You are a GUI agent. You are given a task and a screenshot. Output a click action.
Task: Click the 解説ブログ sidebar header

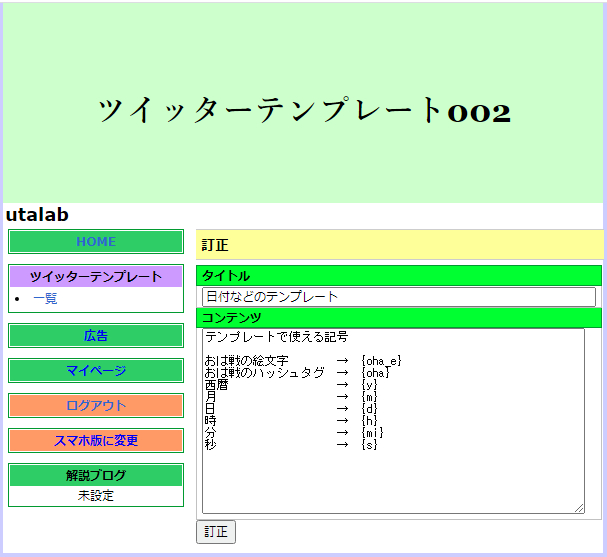(x=96, y=475)
